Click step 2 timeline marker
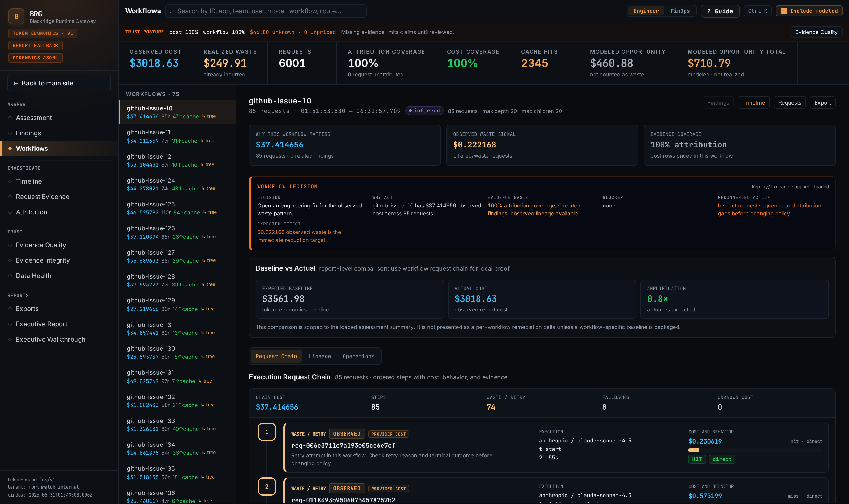Viewport: 849px width, 504px height. pos(267,486)
